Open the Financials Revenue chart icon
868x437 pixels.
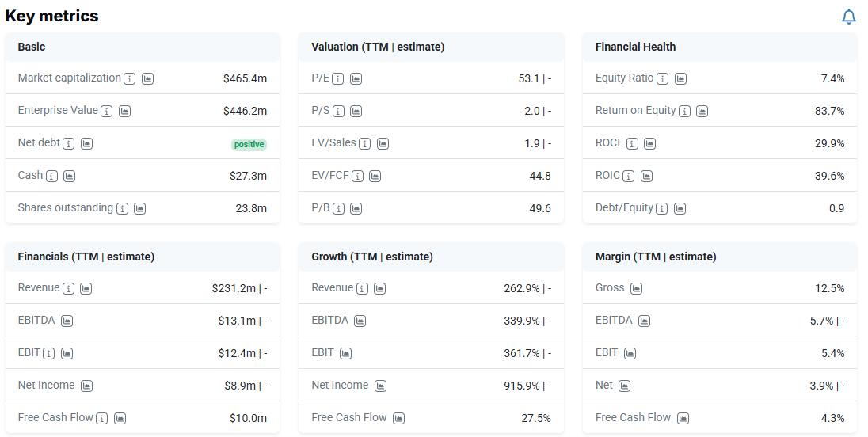tap(86, 289)
